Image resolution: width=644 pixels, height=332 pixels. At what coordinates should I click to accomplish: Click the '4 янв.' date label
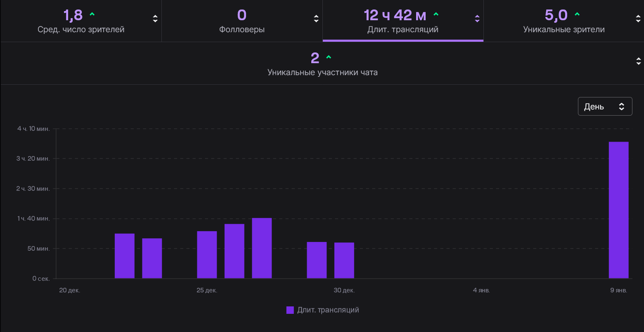pos(481,291)
